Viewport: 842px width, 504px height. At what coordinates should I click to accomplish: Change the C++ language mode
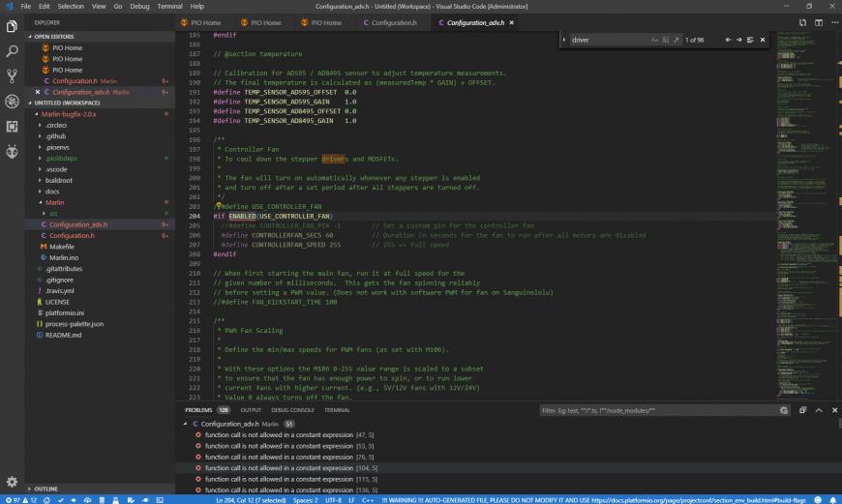[x=368, y=500]
